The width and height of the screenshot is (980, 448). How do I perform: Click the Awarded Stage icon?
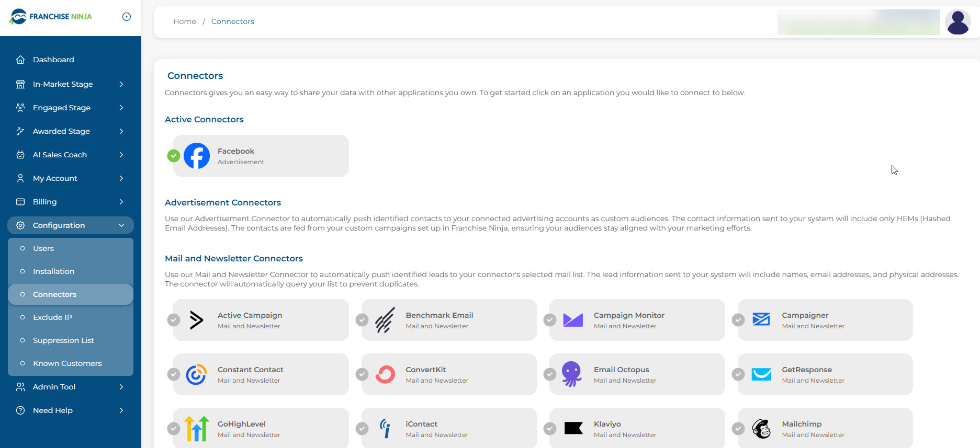pos(20,131)
